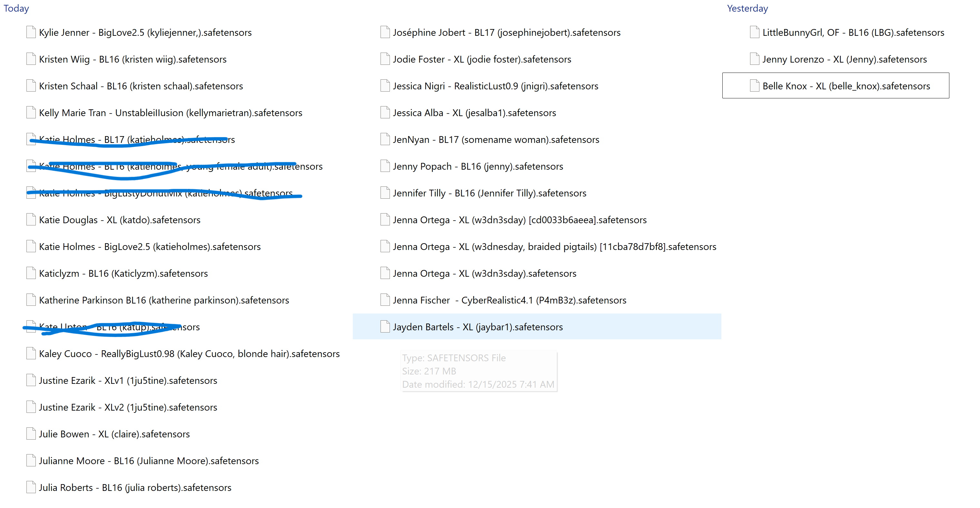
Task: Select the Jayden Bartels XL safetensors file
Action: coord(478,327)
